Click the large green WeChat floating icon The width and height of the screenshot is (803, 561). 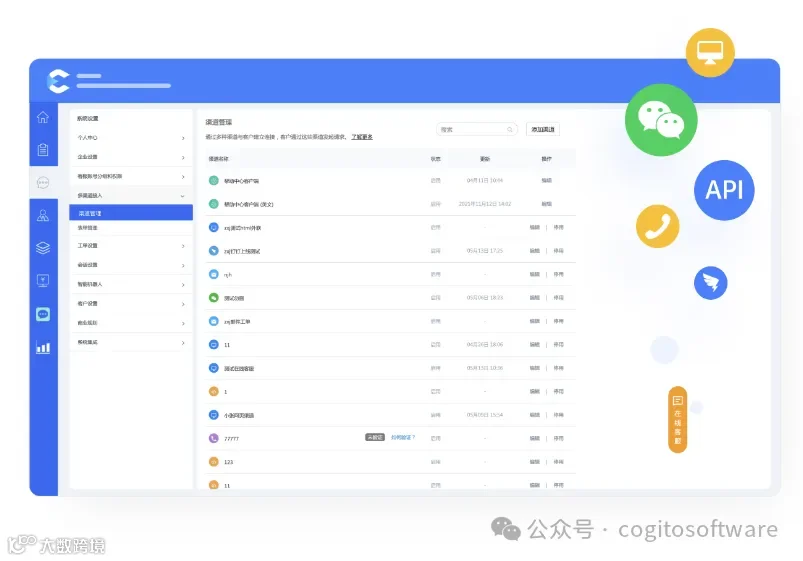click(x=661, y=120)
